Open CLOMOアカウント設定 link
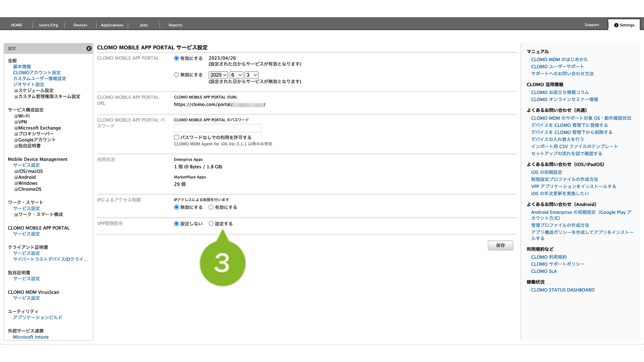Viewport: 644px width, 362px height. (x=37, y=72)
